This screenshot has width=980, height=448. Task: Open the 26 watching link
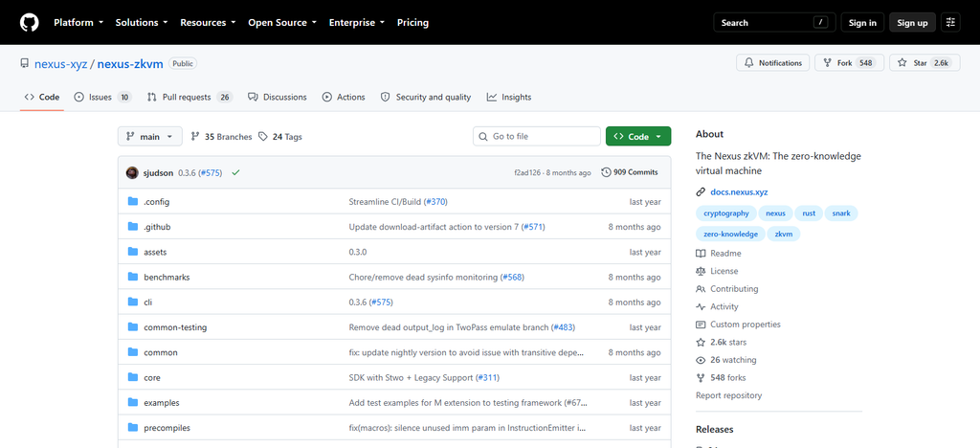pyautogui.click(x=726, y=360)
